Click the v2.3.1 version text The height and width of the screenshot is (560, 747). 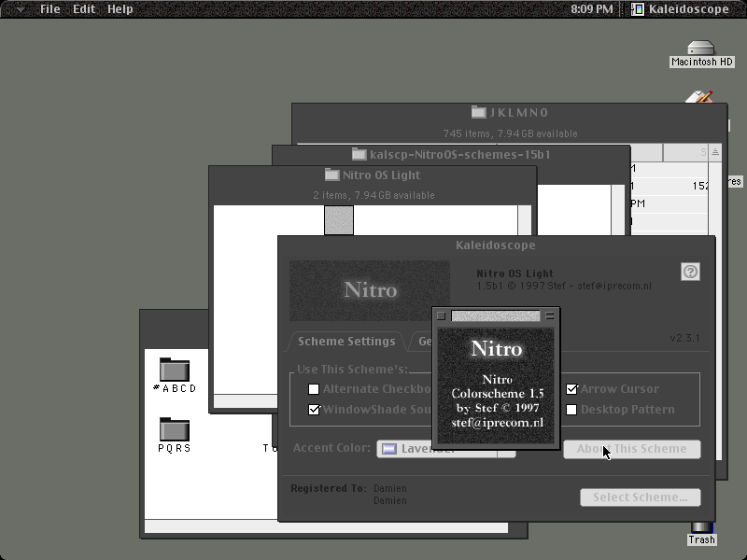point(685,338)
